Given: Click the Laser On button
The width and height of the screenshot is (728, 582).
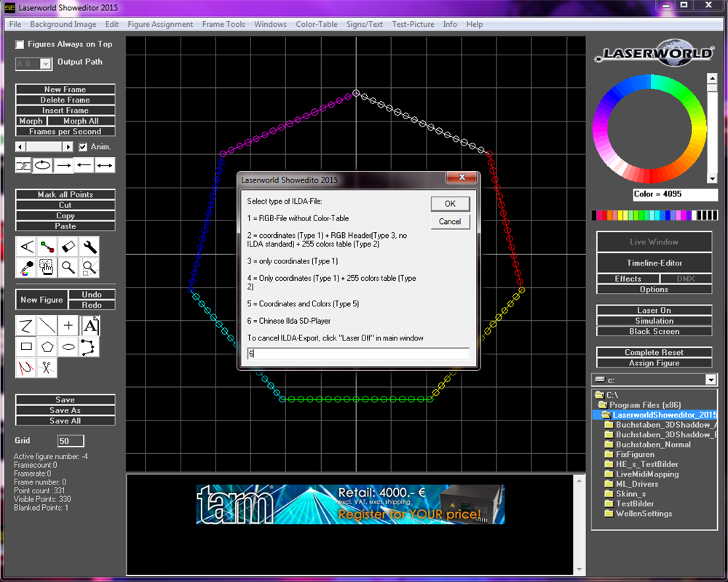Looking at the screenshot, I should tap(654, 310).
